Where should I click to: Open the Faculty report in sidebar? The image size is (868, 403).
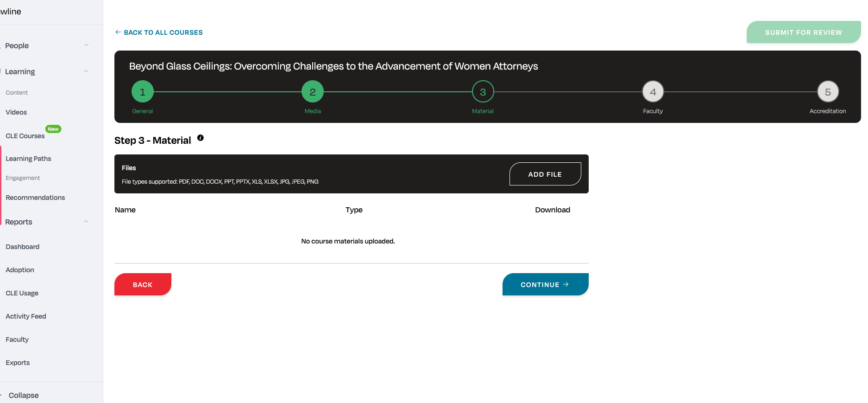17,339
